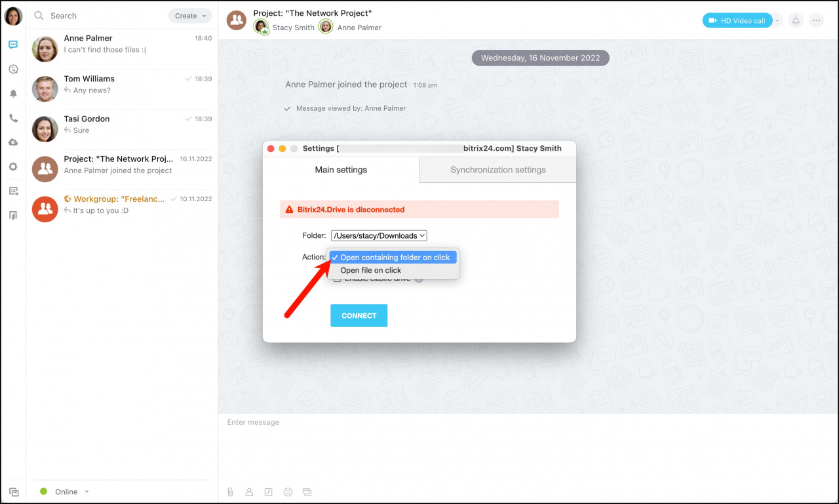This screenshot has width=839, height=504.
Task: Toggle the Enable elastic drive checkbox
Action: click(338, 279)
